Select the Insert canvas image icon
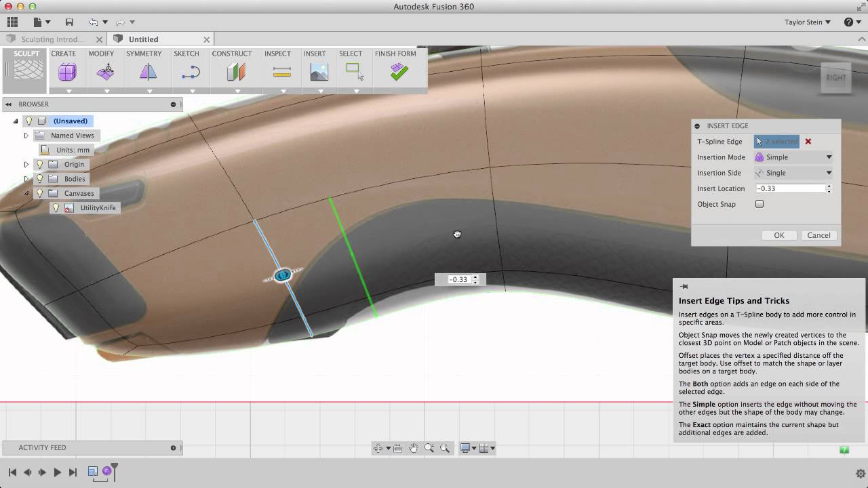The width and height of the screenshot is (868, 488). [319, 72]
